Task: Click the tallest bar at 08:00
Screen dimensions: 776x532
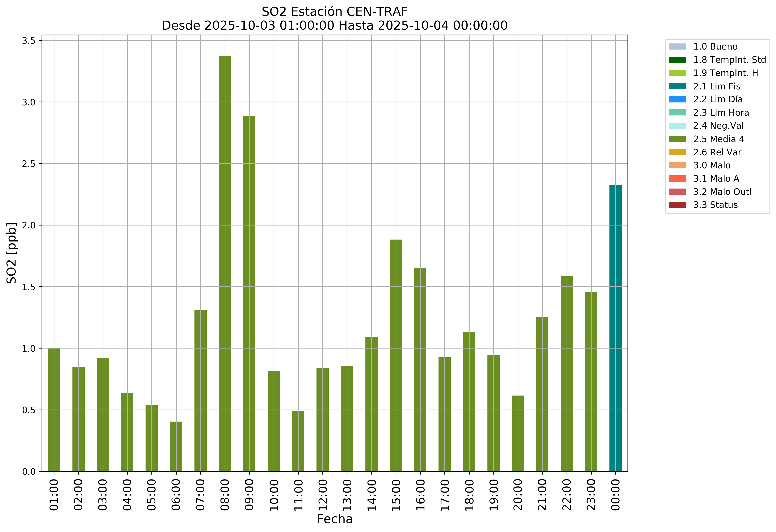Action: coord(225,264)
